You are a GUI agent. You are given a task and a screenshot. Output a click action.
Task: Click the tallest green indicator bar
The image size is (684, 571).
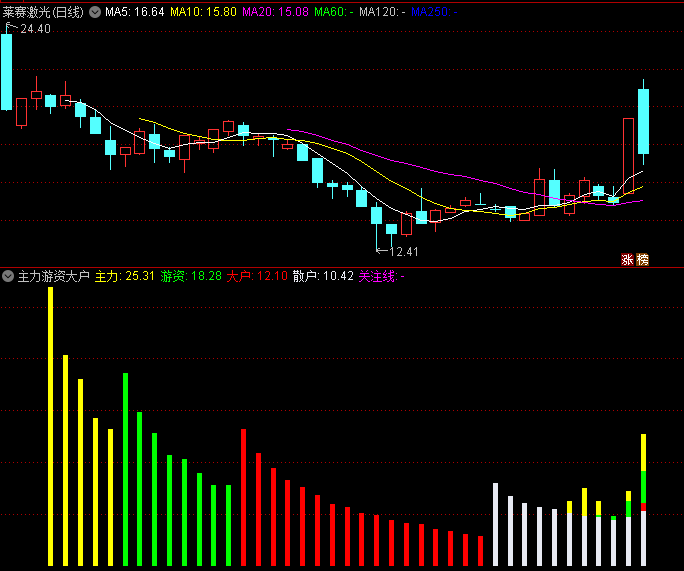[126, 469]
